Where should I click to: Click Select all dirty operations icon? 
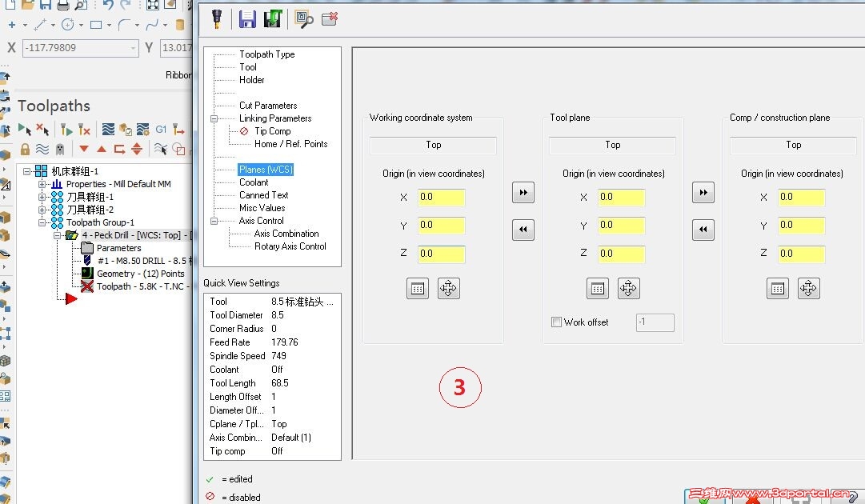pyautogui.click(x=42, y=130)
